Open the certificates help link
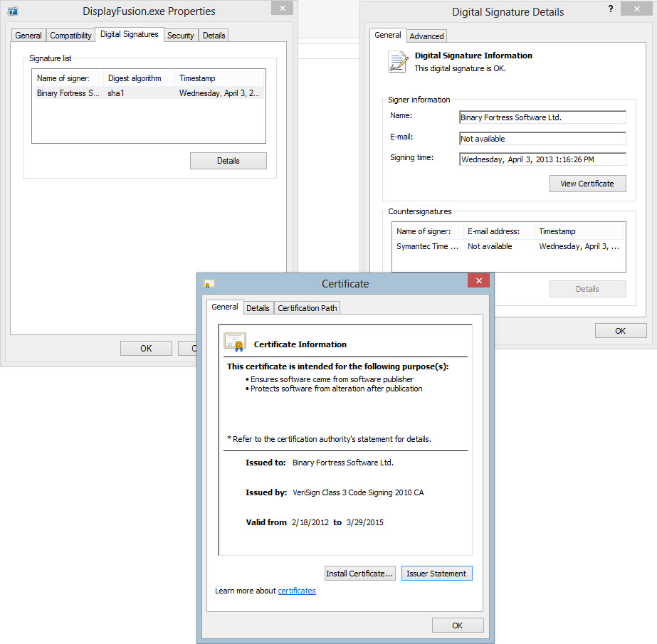This screenshot has width=657, height=644. pyautogui.click(x=297, y=591)
